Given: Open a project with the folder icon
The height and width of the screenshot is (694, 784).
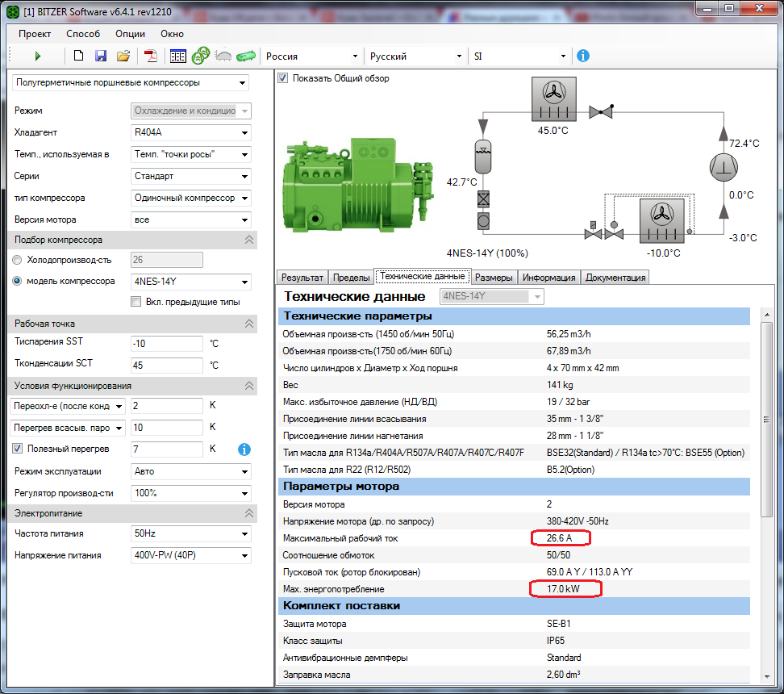Looking at the screenshot, I should (x=123, y=56).
